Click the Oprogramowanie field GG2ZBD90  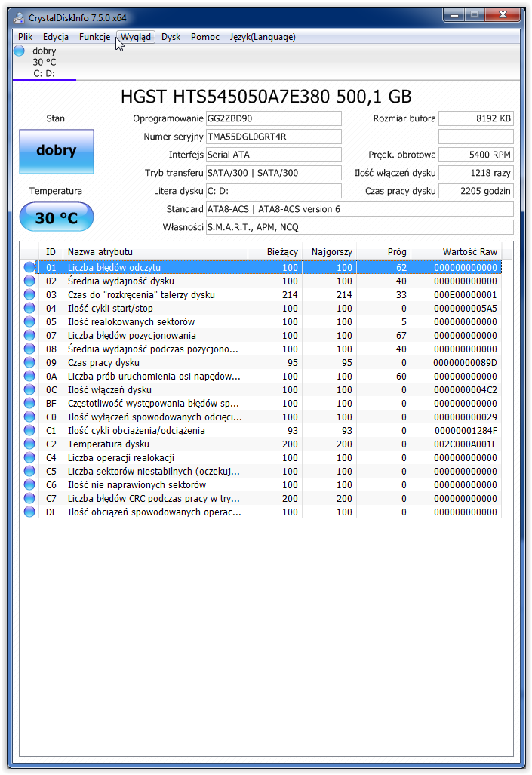click(273, 118)
